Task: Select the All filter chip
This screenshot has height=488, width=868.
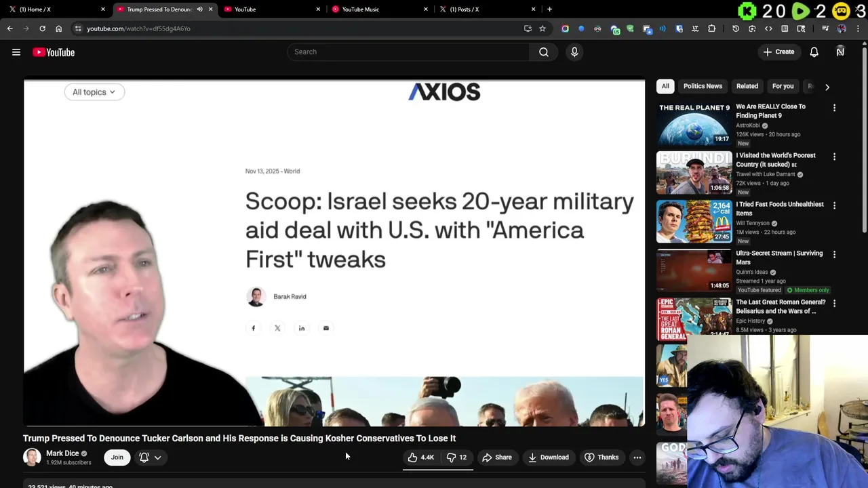Action: click(x=665, y=86)
